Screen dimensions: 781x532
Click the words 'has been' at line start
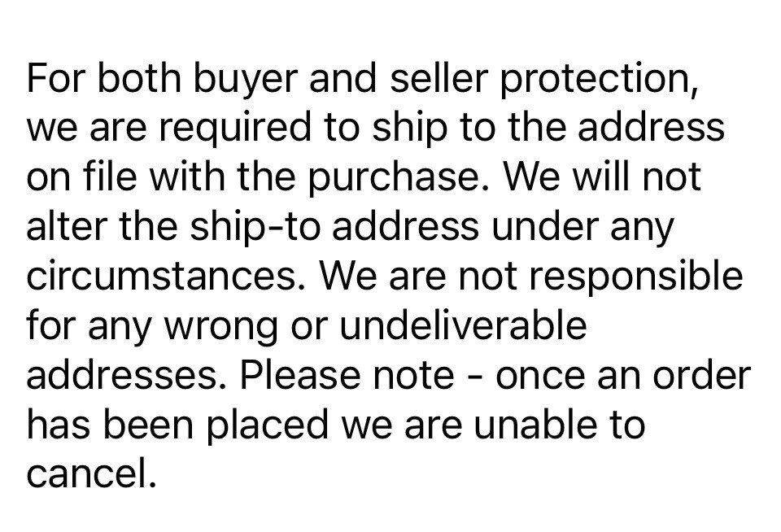[106, 425]
